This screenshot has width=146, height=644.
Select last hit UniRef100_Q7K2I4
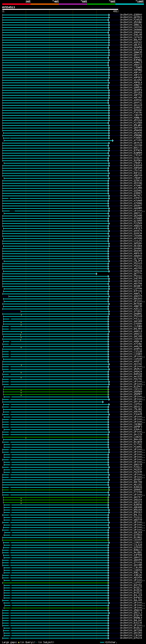(x=131, y=638)
